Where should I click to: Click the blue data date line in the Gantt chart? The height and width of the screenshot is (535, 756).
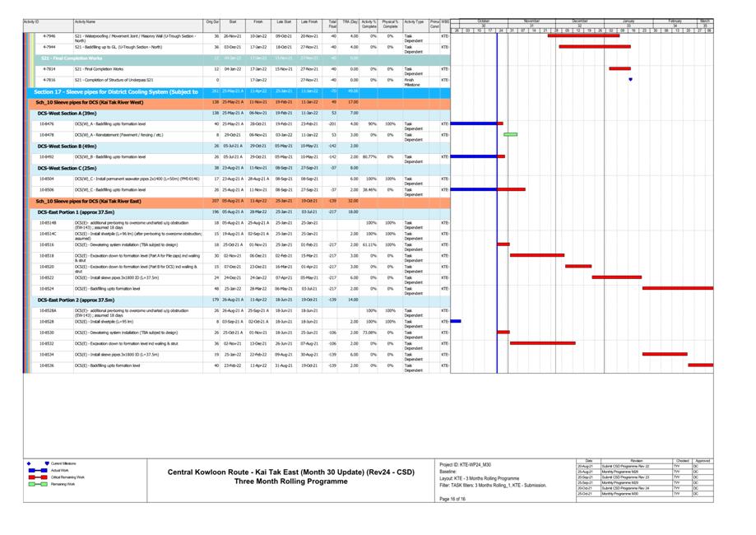[x=497, y=247]
